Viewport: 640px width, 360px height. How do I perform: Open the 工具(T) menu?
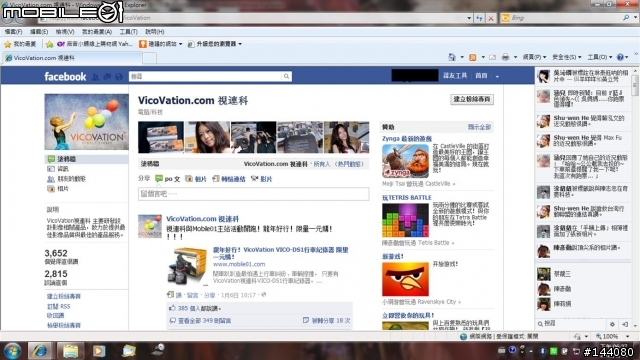(x=129, y=31)
